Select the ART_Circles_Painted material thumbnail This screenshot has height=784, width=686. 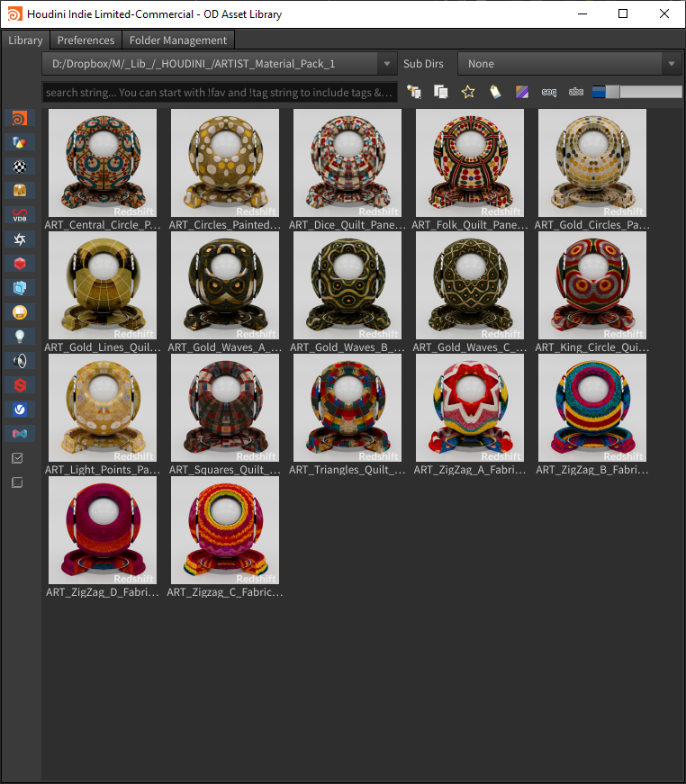point(225,163)
